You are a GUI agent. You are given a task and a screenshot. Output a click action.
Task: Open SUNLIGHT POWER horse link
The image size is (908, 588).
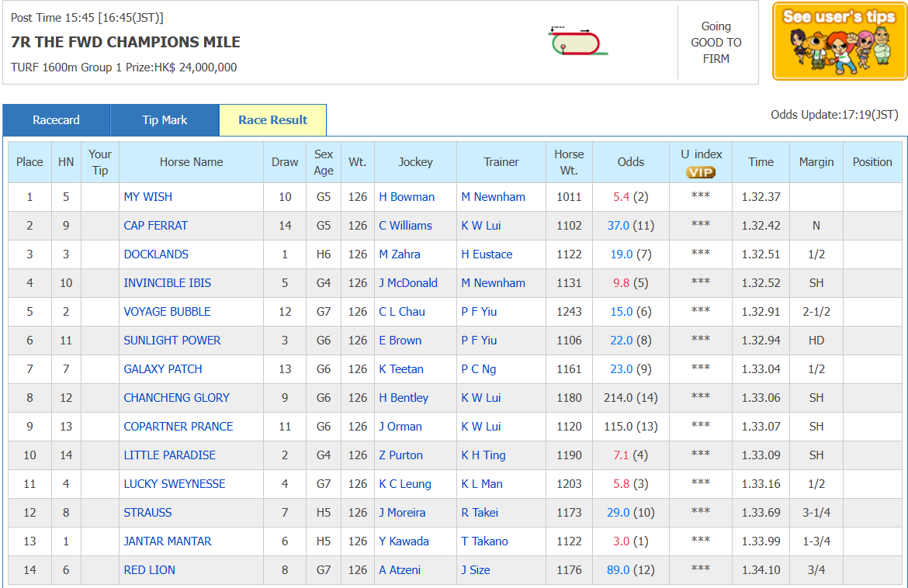click(x=172, y=341)
